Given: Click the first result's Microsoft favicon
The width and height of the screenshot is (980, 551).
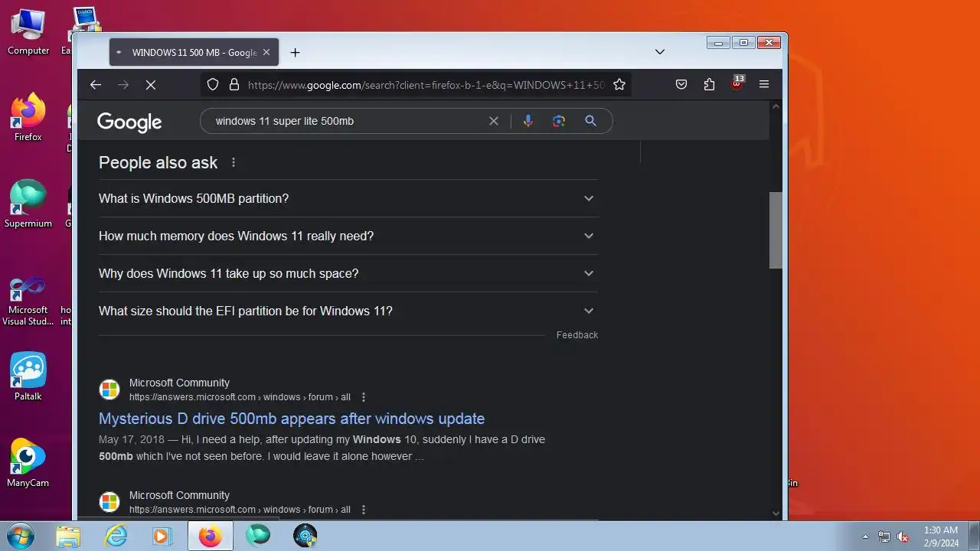Looking at the screenshot, I should point(109,390).
